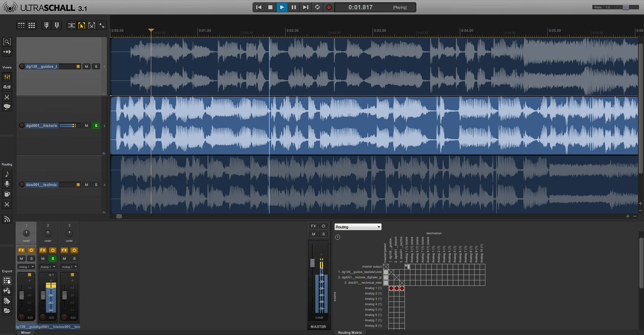
Task: Click the bracketed X toolbar icon
Action: pos(92,25)
